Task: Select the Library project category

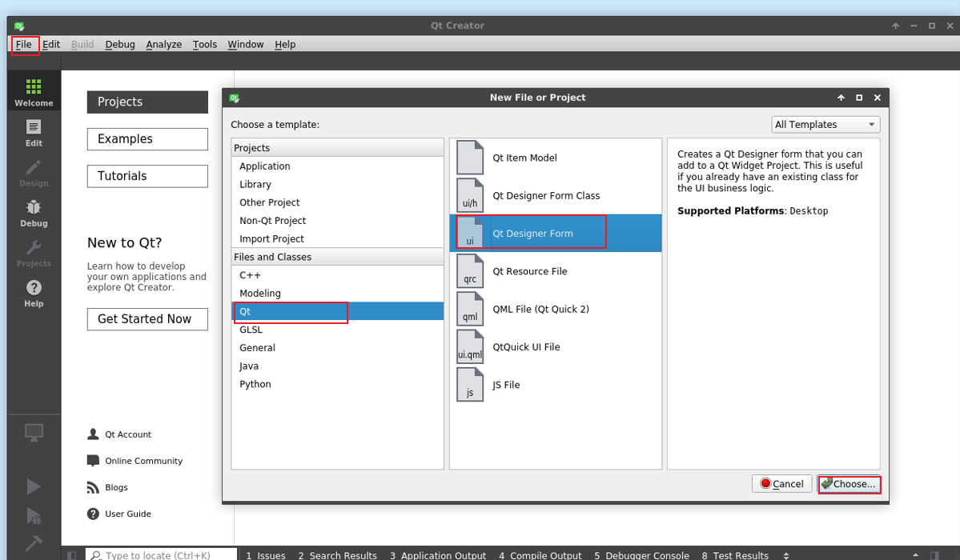Action: 337,184
